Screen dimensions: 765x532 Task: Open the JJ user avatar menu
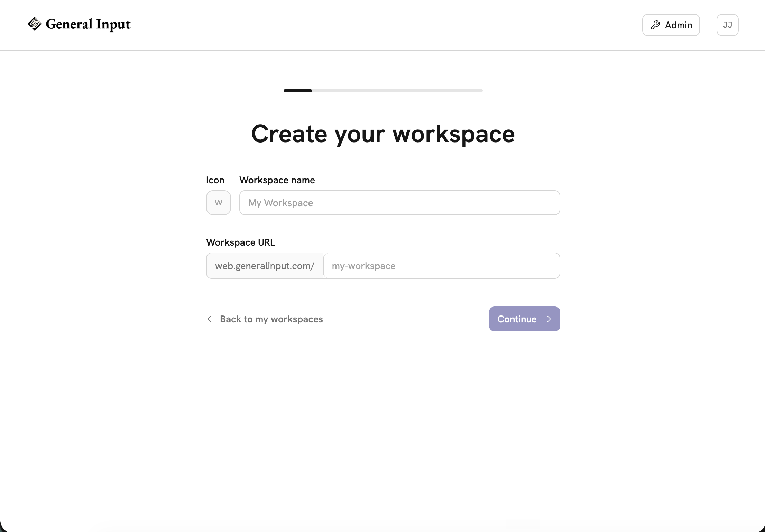727,25
